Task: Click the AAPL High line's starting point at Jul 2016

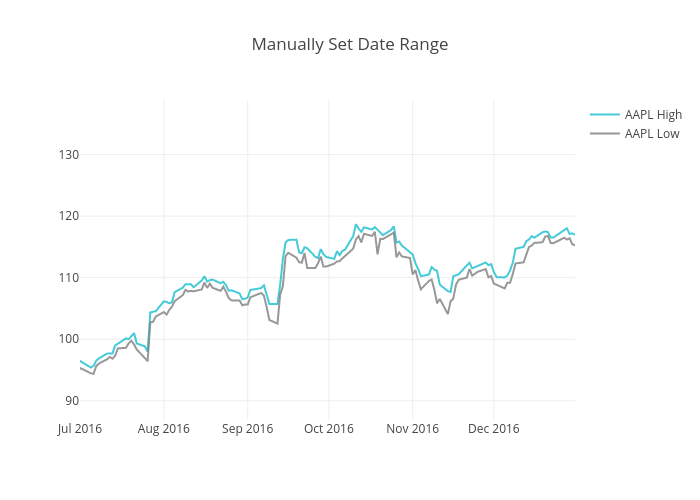Action: coord(80,361)
